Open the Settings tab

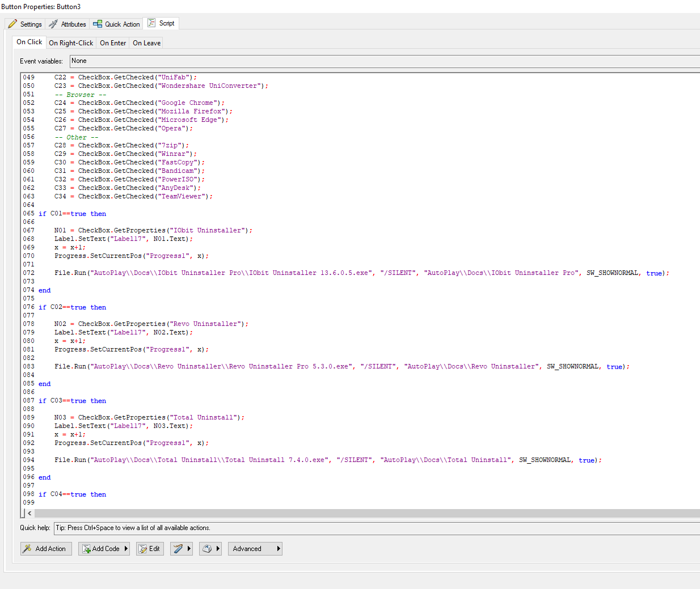coord(25,24)
